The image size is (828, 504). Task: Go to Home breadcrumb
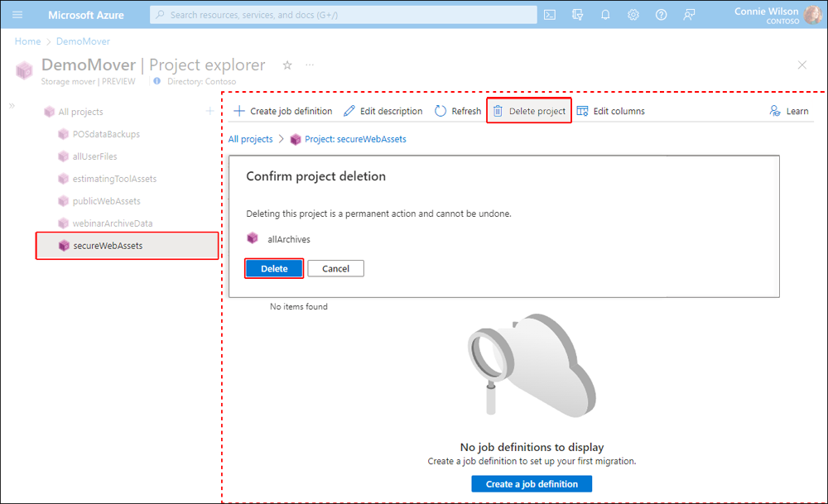point(27,41)
